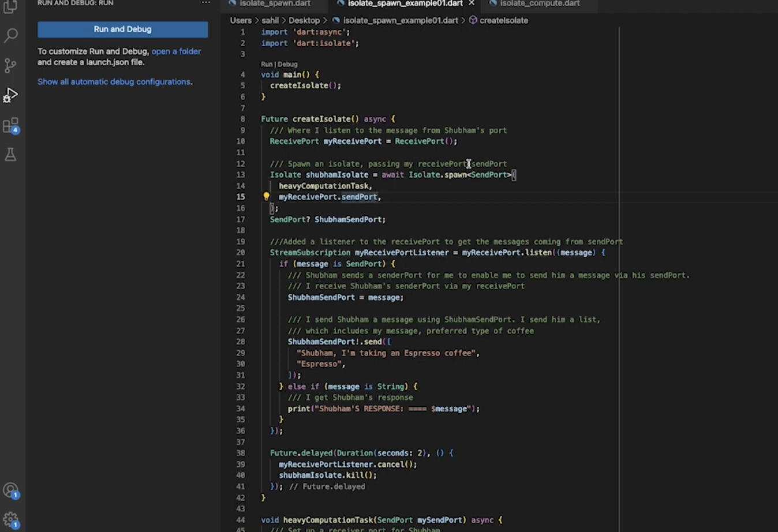Click the Debug code lens above main

click(x=287, y=64)
